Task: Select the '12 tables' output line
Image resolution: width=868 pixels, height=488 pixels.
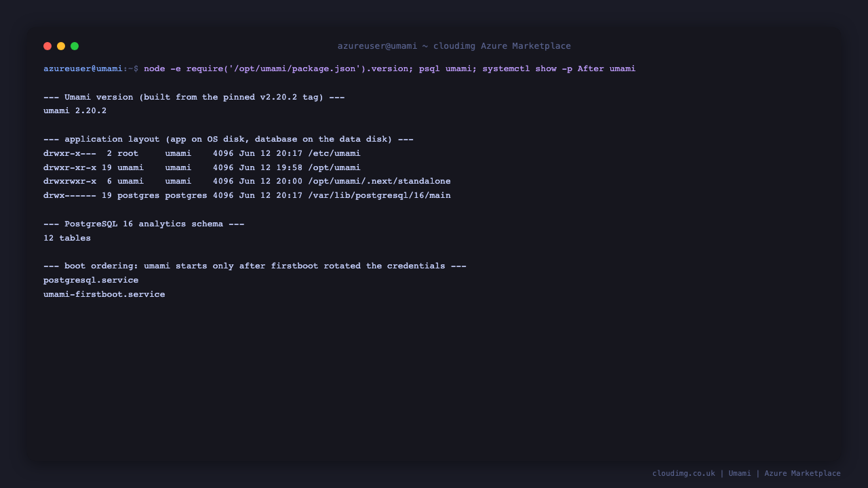Action: [x=67, y=238]
